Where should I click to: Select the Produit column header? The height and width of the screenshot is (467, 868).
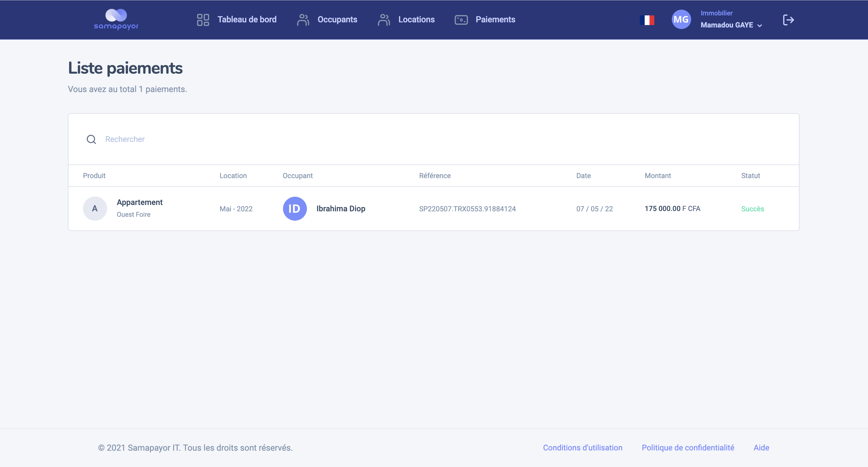click(94, 175)
